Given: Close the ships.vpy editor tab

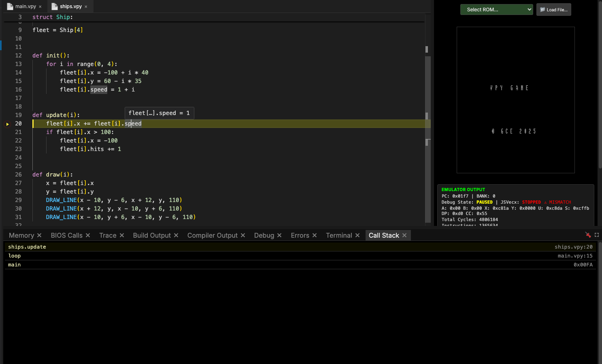Looking at the screenshot, I should (86, 7).
